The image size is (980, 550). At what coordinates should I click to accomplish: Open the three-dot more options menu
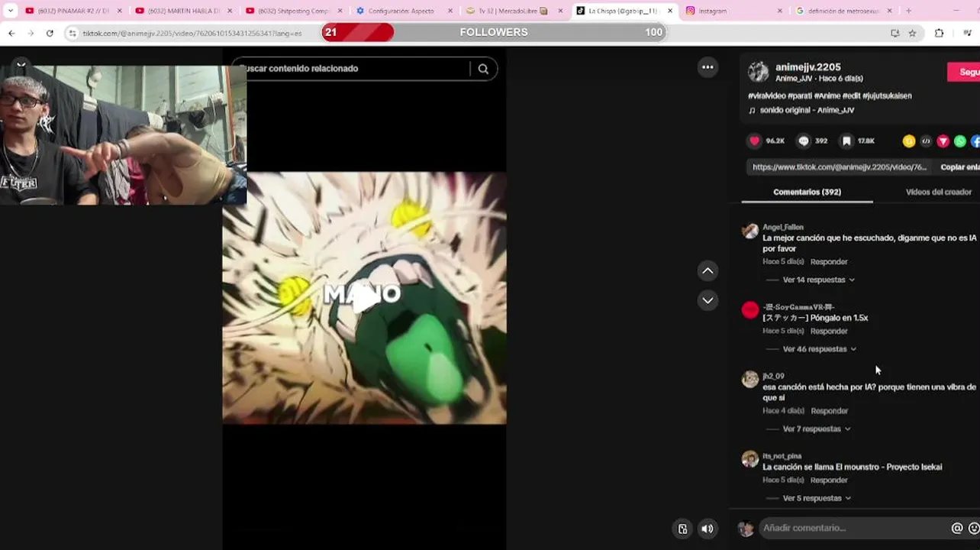tap(708, 67)
